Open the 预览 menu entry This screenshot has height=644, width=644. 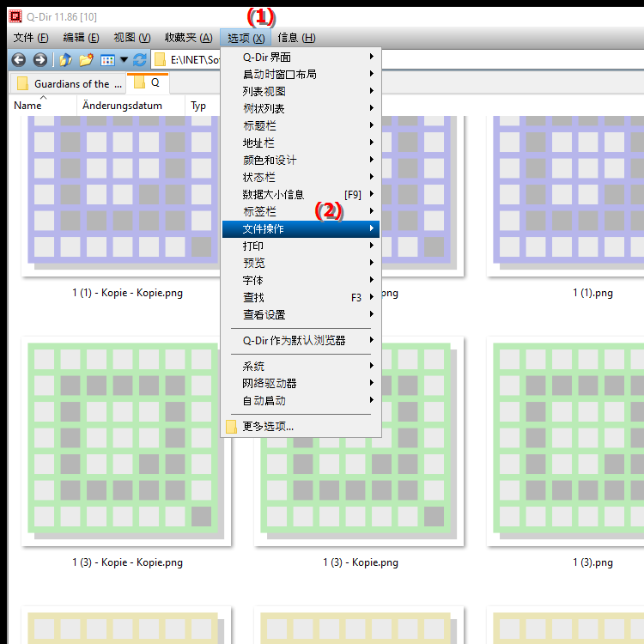[301, 263]
